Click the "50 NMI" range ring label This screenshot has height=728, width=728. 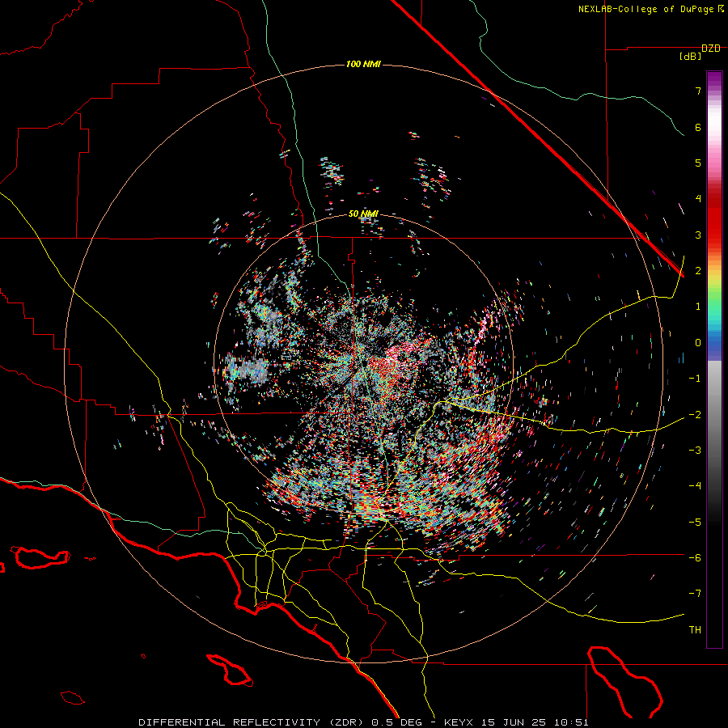363,214
